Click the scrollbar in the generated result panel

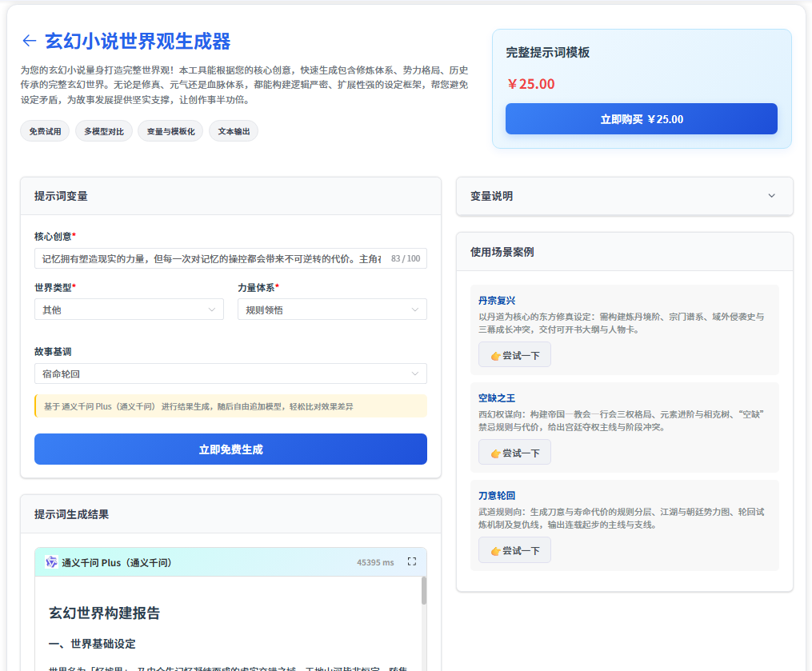click(424, 592)
